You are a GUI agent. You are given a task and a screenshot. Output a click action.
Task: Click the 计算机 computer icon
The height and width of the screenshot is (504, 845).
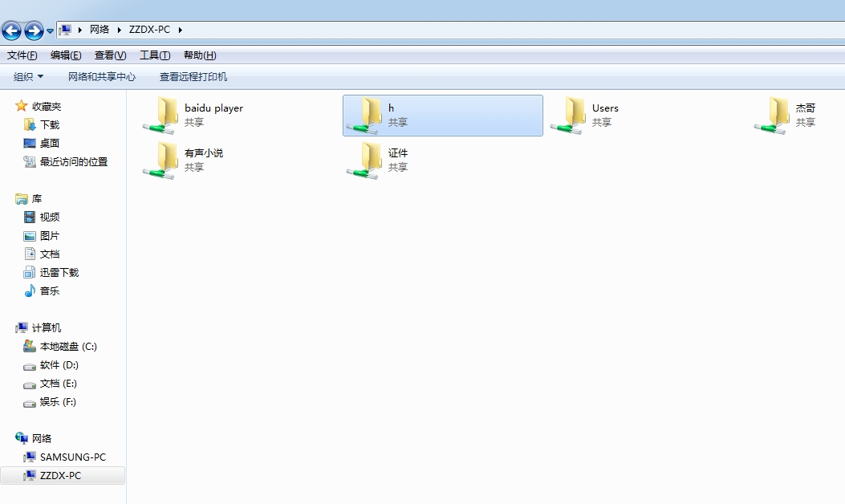tap(22, 327)
